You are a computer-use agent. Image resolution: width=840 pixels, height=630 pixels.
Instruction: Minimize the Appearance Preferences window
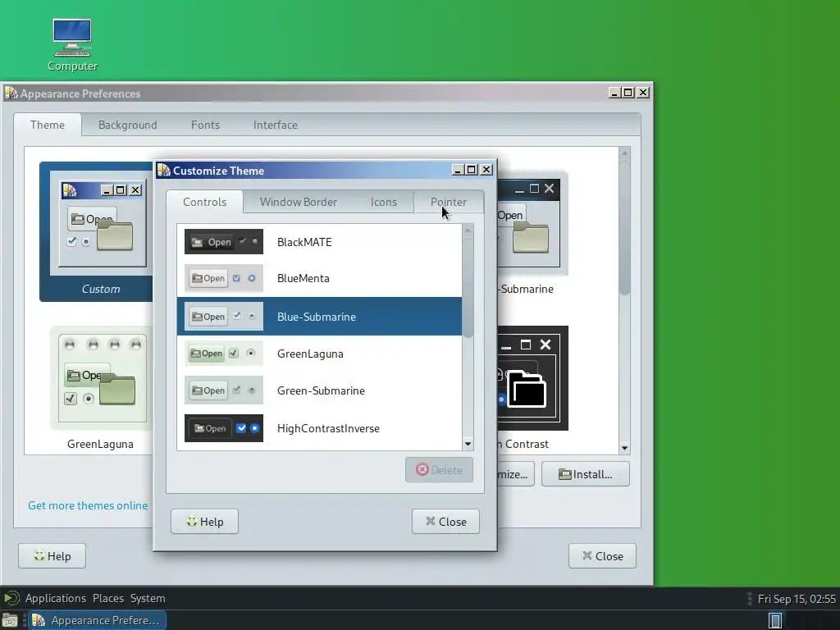click(614, 93)
